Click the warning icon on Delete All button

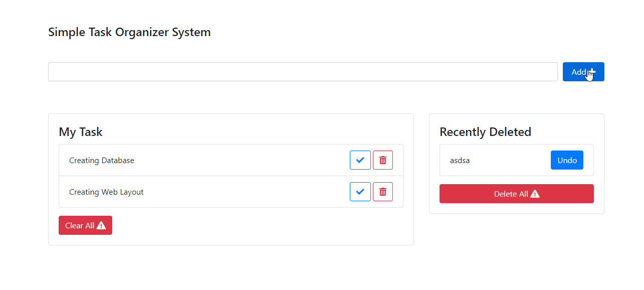point(535,193)
